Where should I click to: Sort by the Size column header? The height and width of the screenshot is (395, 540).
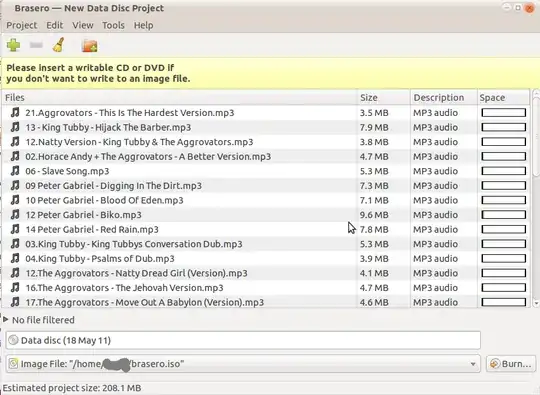(x=384, y=97)
